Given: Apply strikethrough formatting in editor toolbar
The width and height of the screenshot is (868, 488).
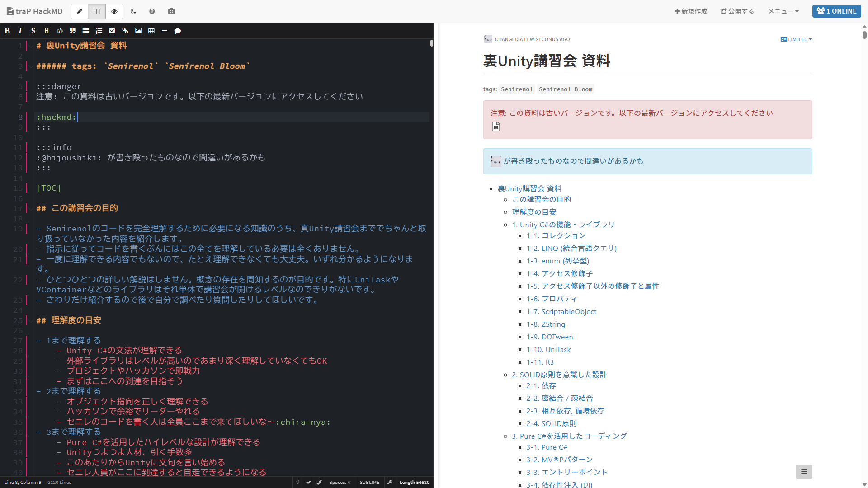Looking at the screenshot, I should tap(33, 31).
